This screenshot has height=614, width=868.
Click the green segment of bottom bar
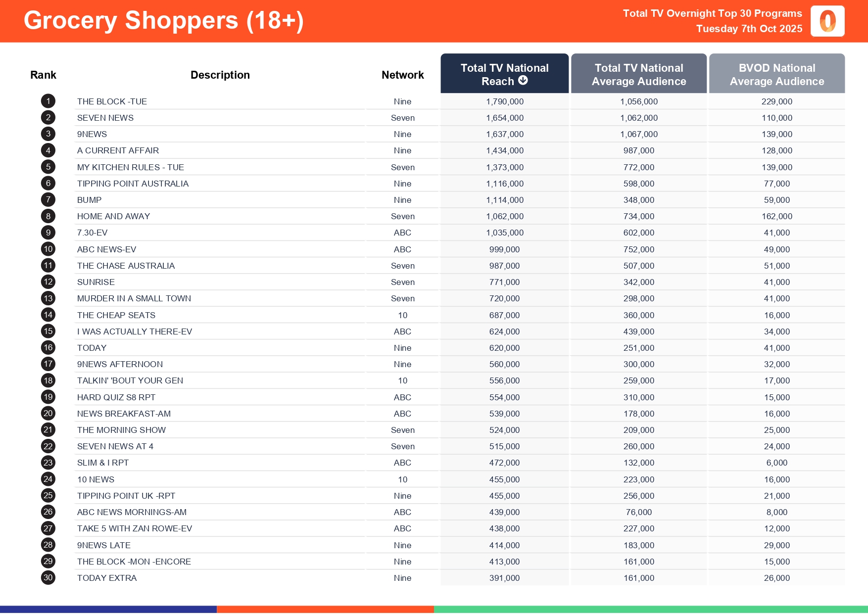(650, 610)
